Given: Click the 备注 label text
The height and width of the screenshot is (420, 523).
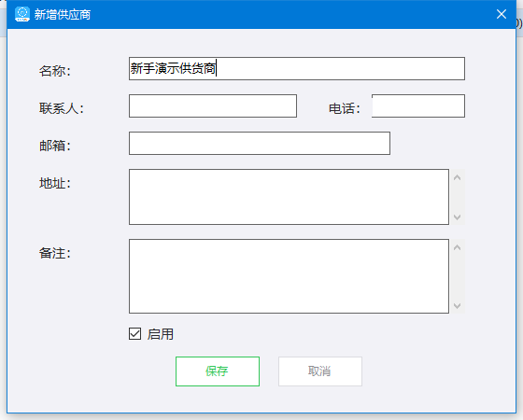Looking at the screenshot, I should 55,253.
